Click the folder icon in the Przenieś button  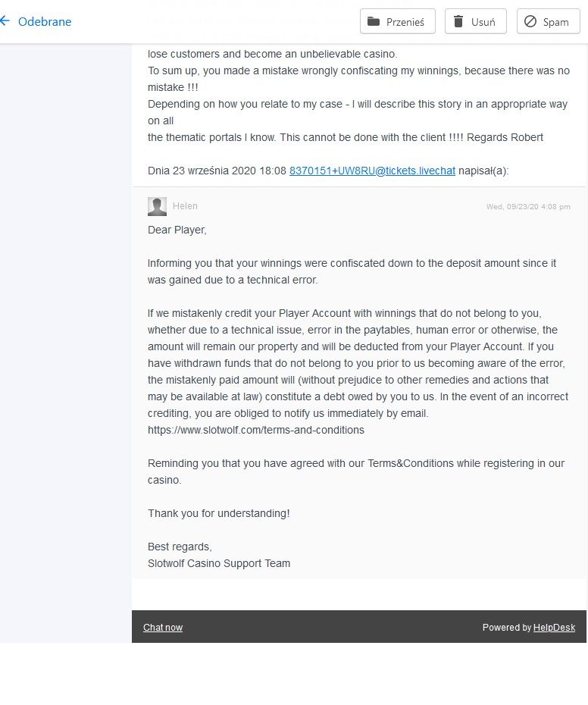[x=373, y=21]
